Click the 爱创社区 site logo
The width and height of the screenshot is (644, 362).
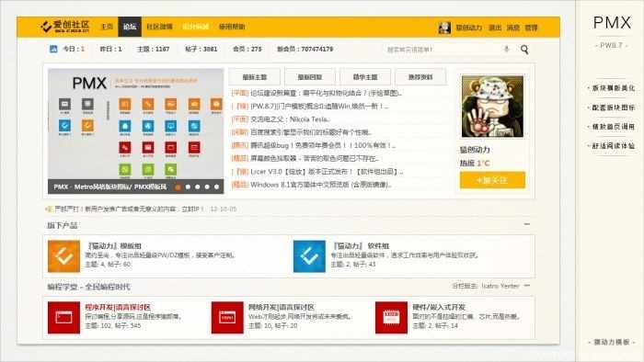pos(65,27)
